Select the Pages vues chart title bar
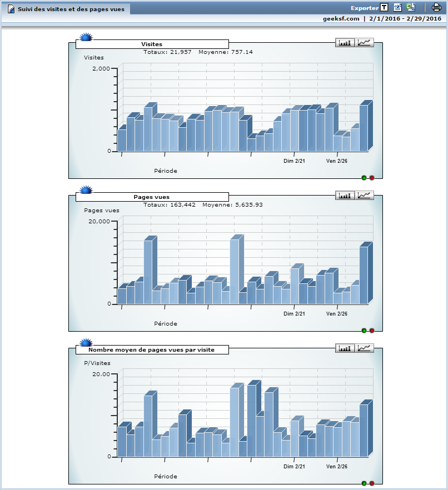 click(152, 197)
